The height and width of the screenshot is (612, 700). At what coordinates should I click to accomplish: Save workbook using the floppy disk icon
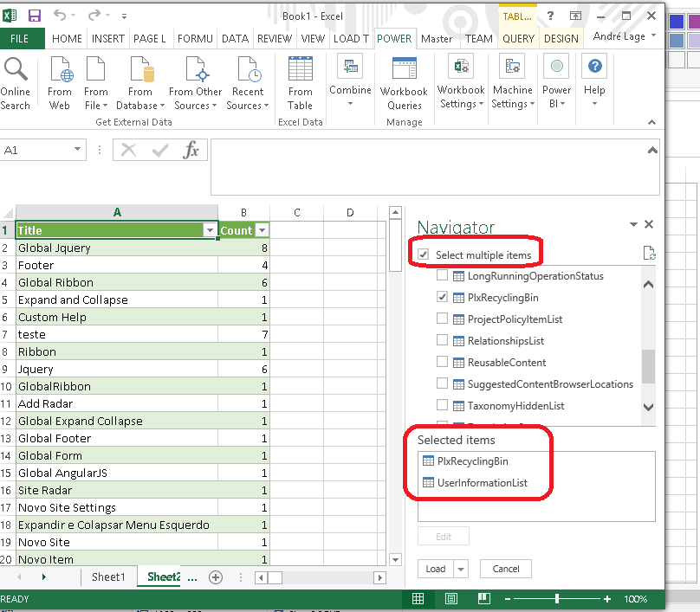click(35, 16)
